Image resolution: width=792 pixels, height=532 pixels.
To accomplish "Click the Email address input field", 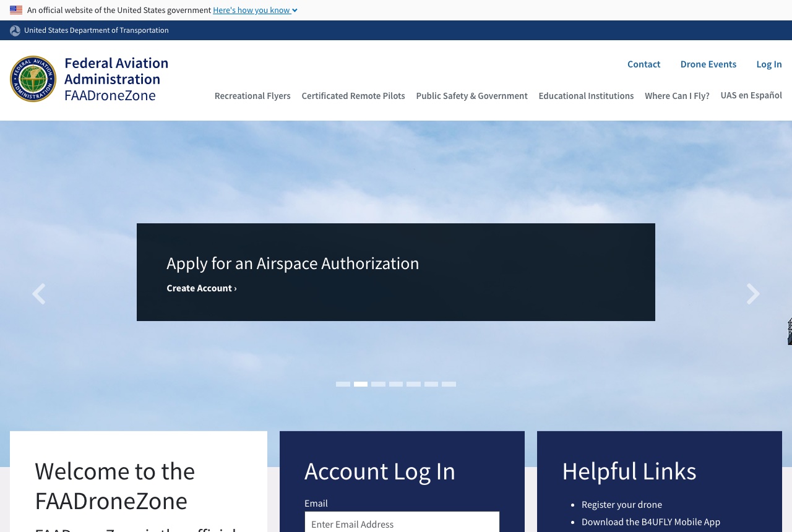I will 402,524.
